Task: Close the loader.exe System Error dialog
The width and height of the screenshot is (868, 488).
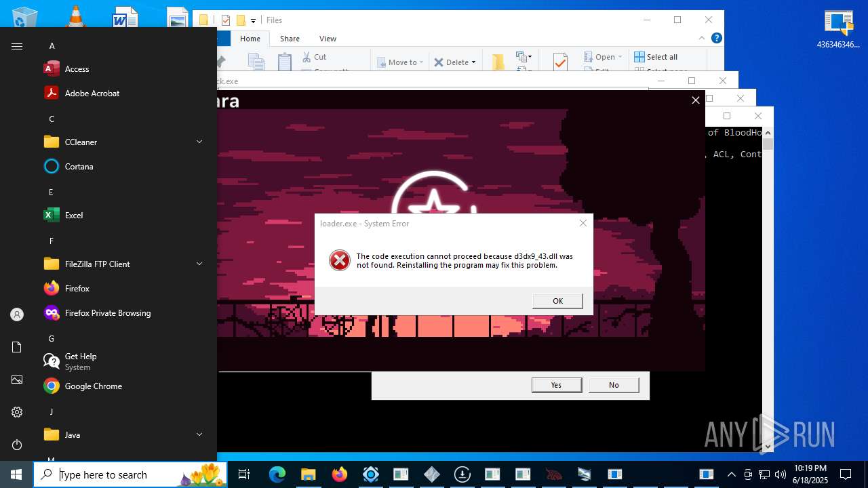Action: pos(583,223)
